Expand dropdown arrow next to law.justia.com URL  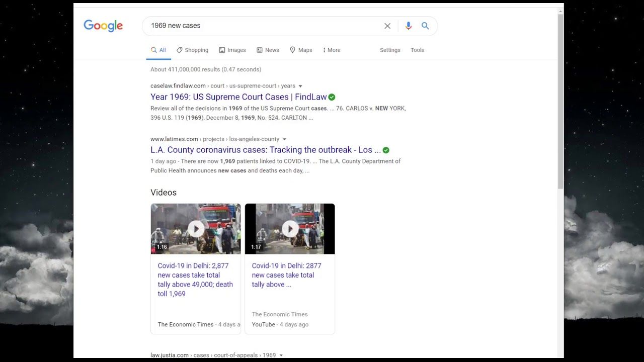click(281, 355)
